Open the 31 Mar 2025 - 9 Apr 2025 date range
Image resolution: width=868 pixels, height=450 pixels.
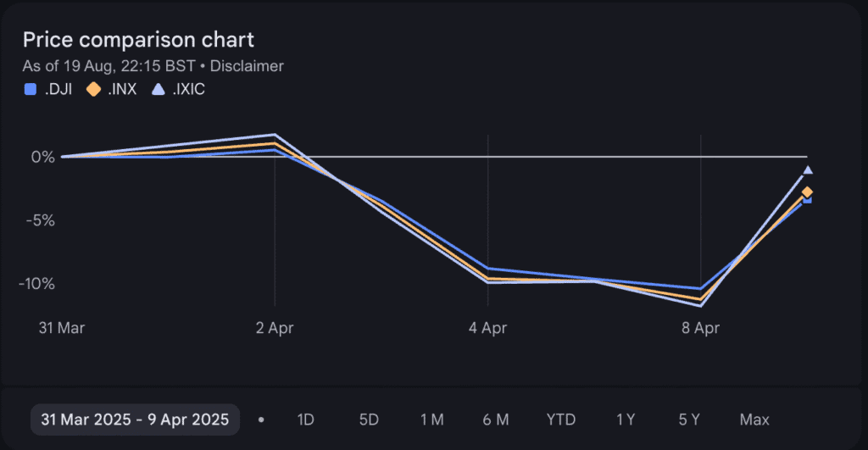tap(135, 419)
